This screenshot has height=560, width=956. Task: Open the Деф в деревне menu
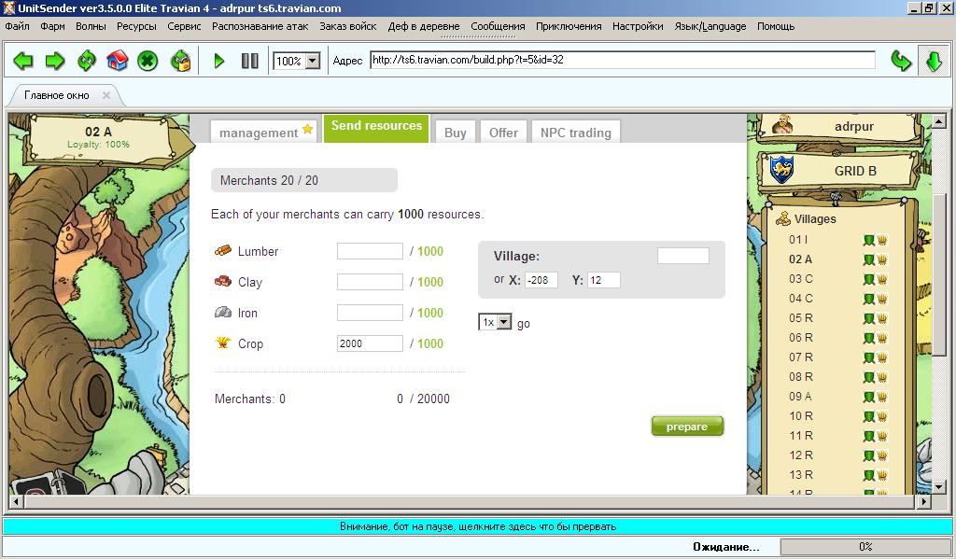point(424,26)
